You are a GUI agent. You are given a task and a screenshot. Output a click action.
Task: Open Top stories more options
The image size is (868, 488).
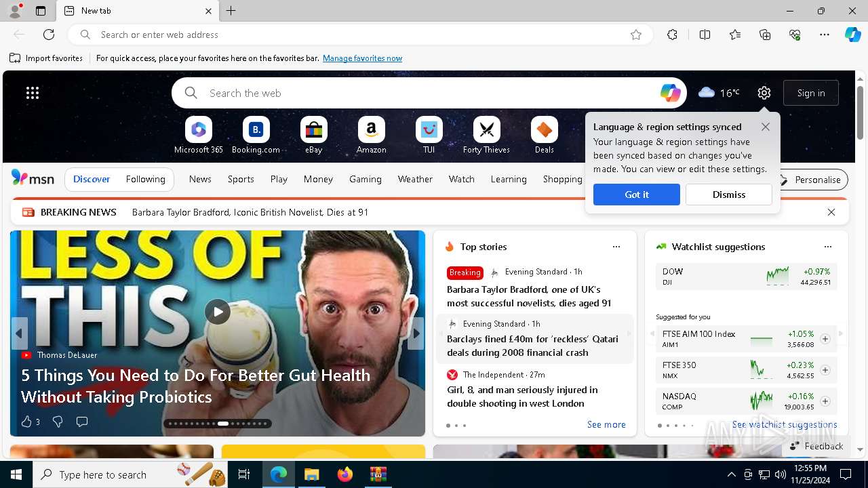616,247
